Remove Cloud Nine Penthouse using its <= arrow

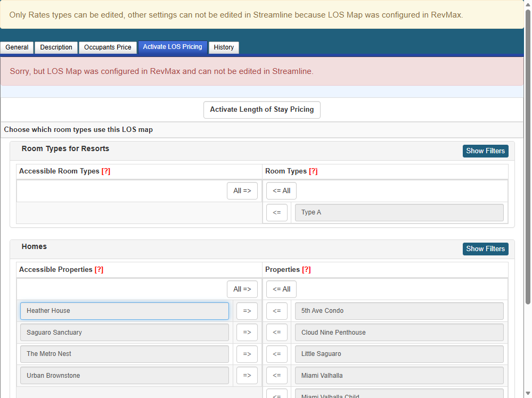[276, 333]
